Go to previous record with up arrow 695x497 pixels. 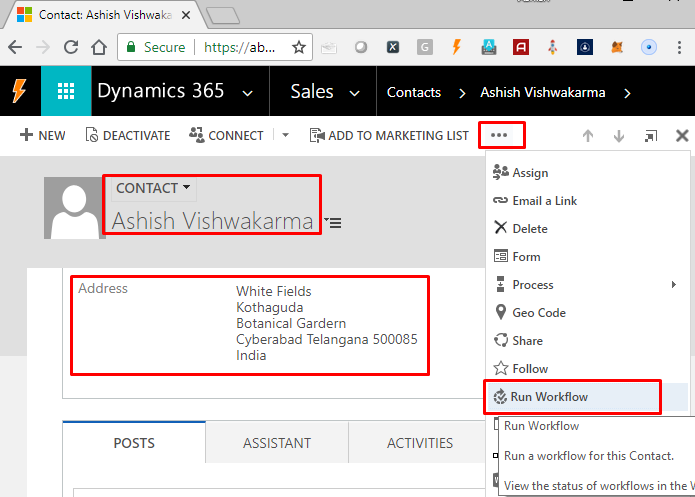click(x=588, y=136)
